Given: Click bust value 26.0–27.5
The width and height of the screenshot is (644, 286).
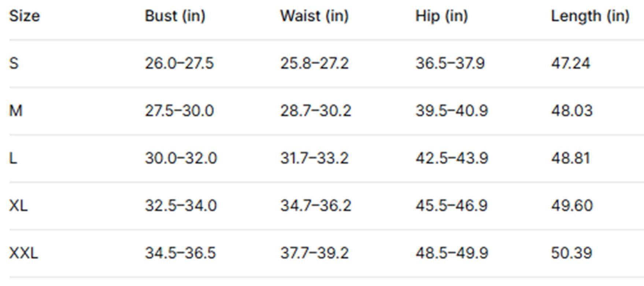Looking at the screenshot, I should (x=179, y=63).
